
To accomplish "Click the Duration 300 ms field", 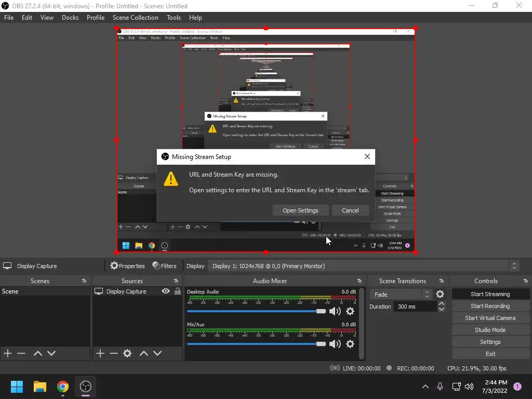I will 416,307.
